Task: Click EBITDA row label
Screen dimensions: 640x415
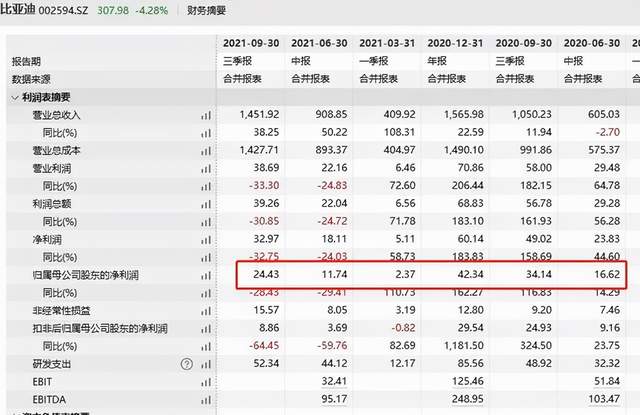Action: [x=49, y=400]
